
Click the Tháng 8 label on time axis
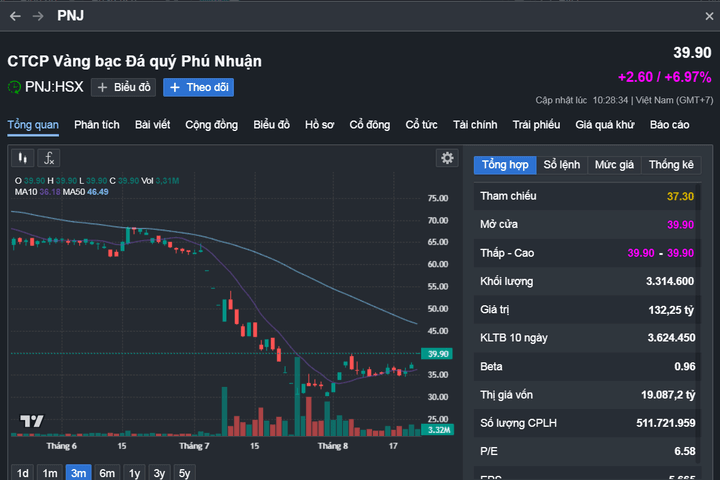click(x=333, y=446)
